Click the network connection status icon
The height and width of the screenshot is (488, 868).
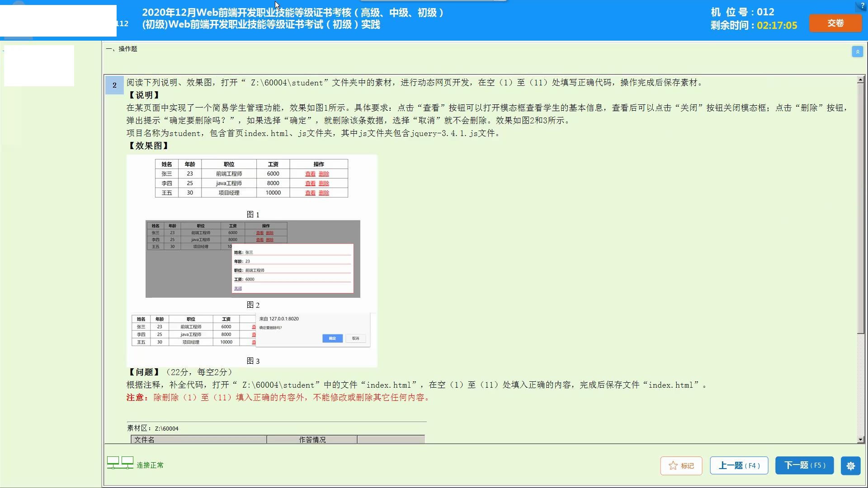120,463
